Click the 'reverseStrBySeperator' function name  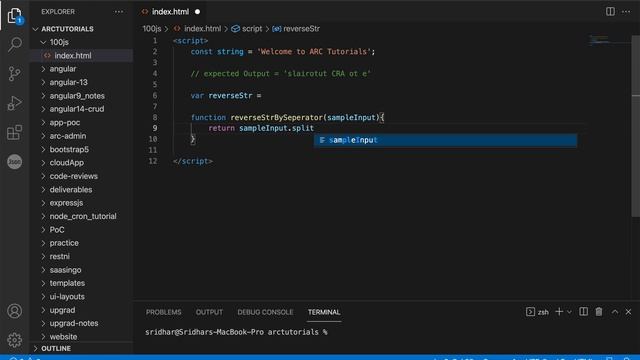(x=276, y=118)
